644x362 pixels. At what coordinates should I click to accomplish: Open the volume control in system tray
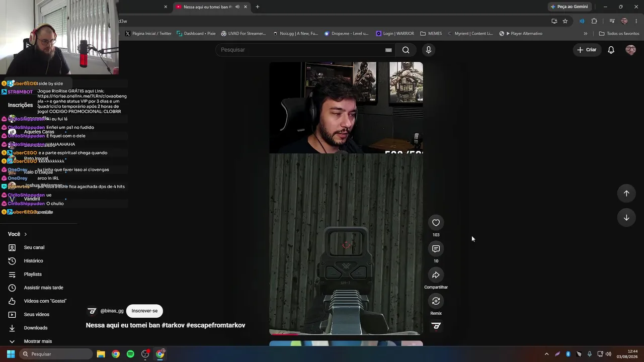(x=609, y=354)
